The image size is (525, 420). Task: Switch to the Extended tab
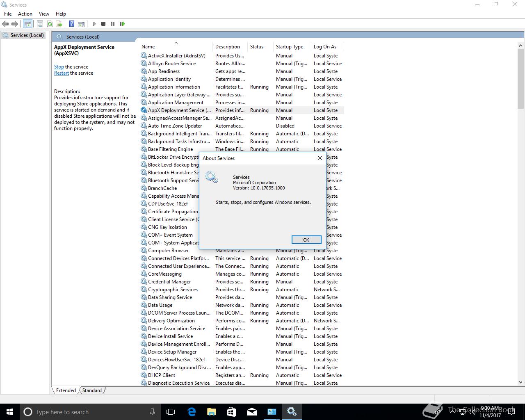[66, 390]
